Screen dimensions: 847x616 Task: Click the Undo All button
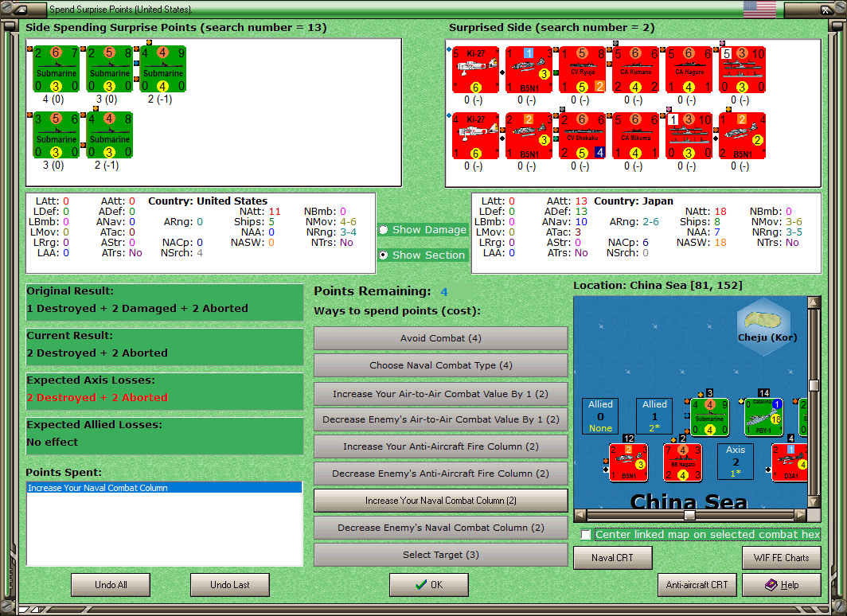[x=111, y=585]
